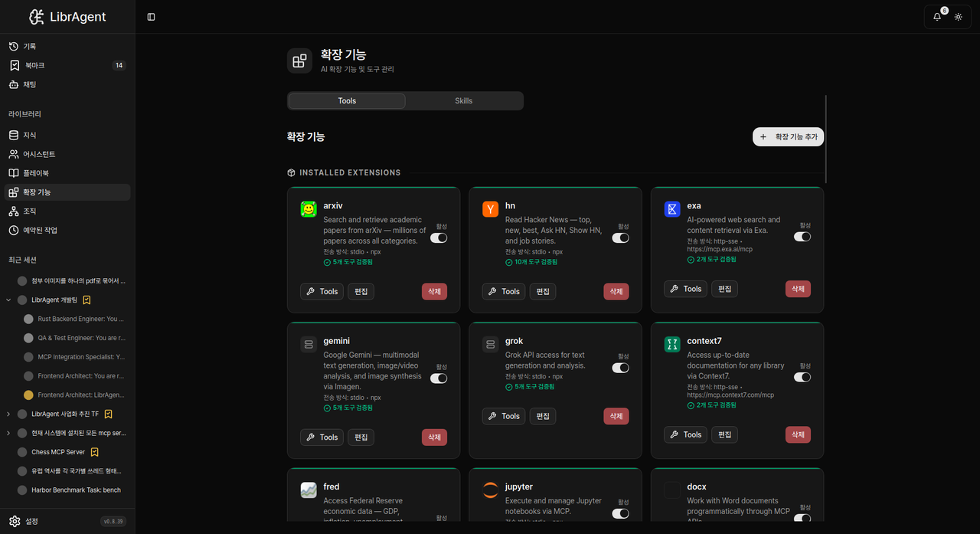Click 삭제 for context7 extension
Viewport: 980px width, 534px height.
(798, 434)
